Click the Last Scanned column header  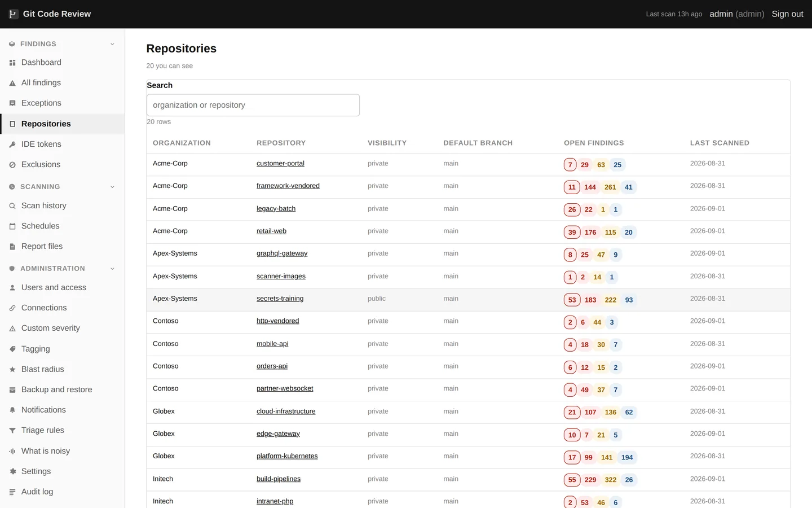(720, 143)
